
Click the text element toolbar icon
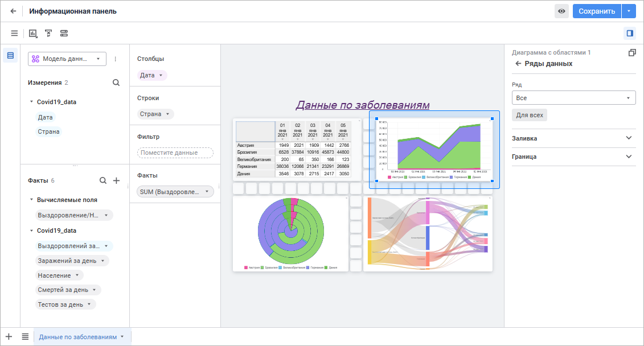coord(48,33)
